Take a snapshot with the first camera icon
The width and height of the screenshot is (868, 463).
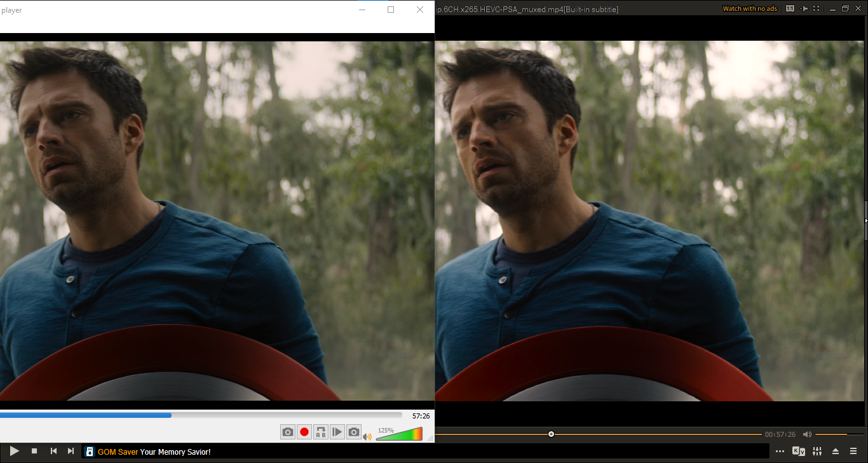point(288,432)
